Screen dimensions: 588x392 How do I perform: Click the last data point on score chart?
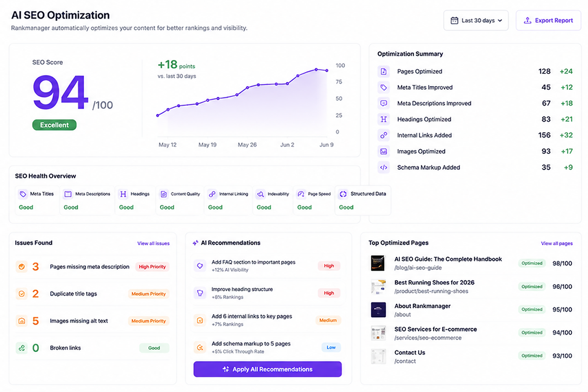(x=327, y=70)
